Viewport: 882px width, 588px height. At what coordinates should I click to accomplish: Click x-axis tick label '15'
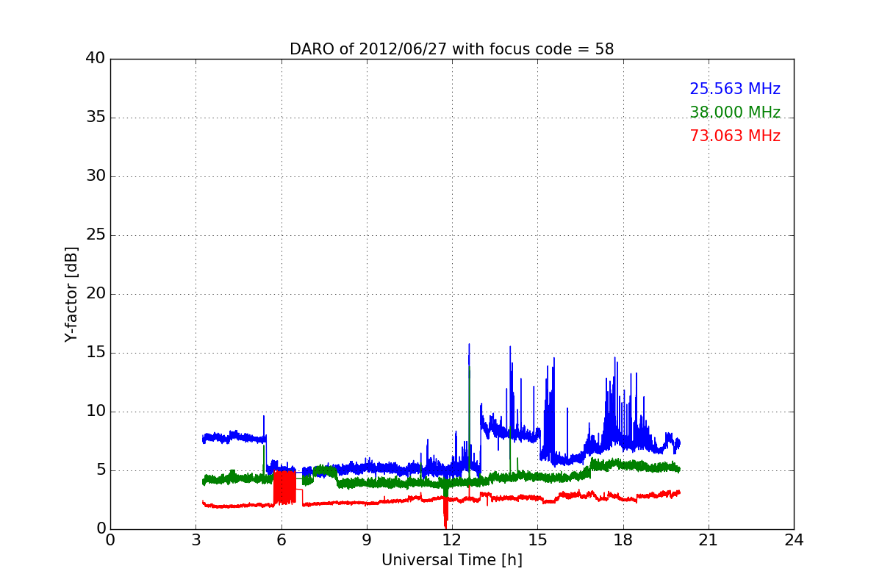click(x=537, y=539)
